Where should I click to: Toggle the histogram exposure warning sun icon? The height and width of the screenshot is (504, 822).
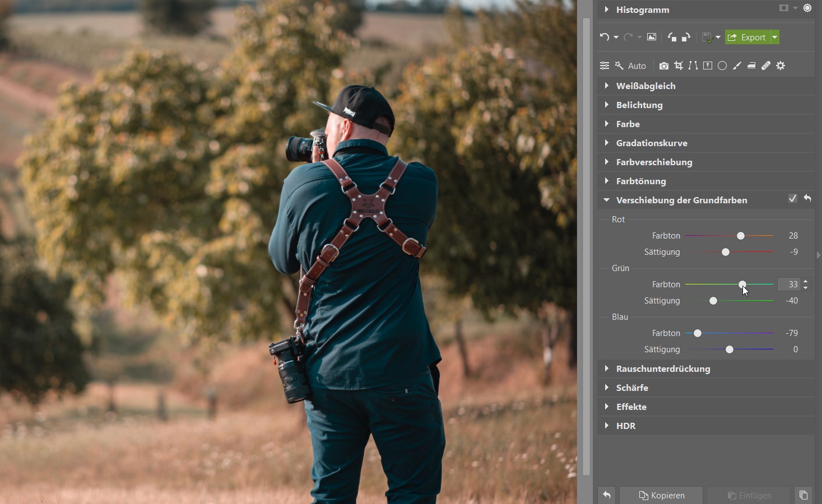click(807, 8)
